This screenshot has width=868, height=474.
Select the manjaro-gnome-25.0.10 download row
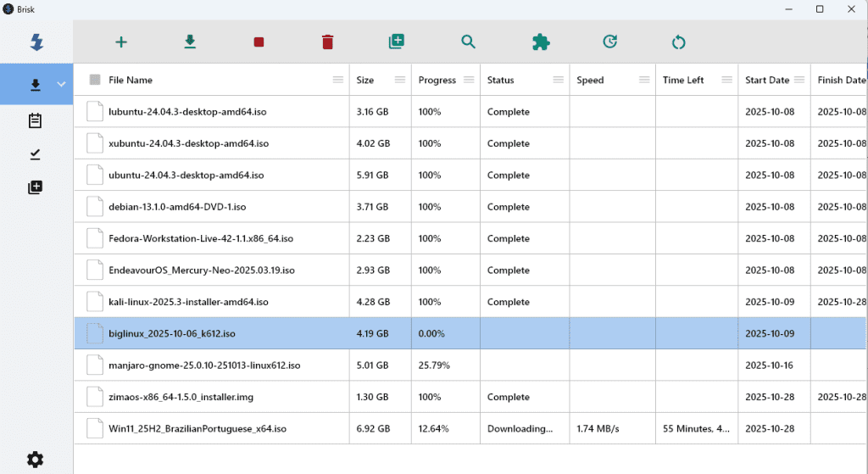pos(204,365)
